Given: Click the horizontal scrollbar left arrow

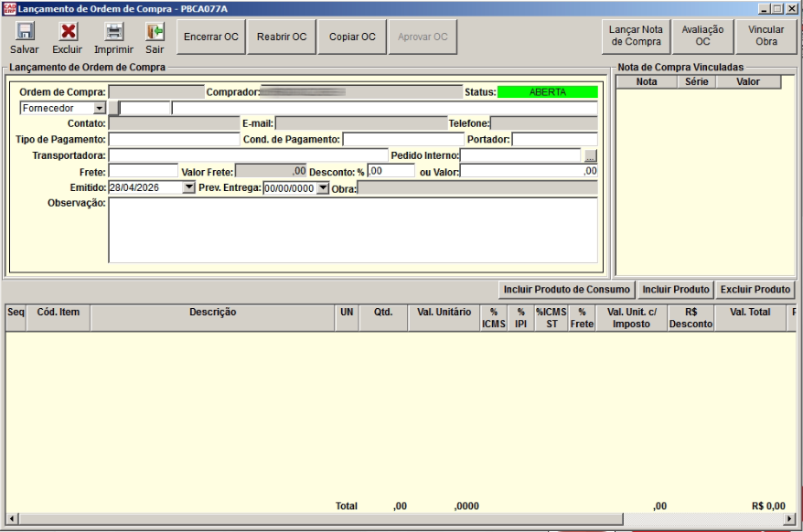Looking at the screenshot, I should [12, 518].
